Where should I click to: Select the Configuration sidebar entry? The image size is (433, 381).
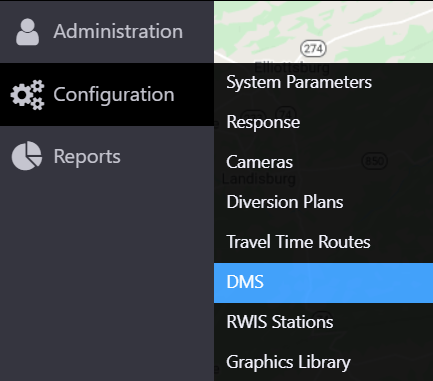[107, 94]
